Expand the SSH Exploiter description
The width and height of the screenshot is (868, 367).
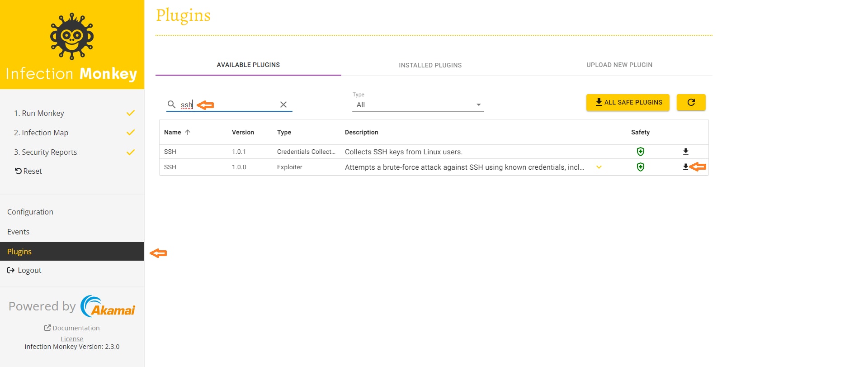pos(599,167)
